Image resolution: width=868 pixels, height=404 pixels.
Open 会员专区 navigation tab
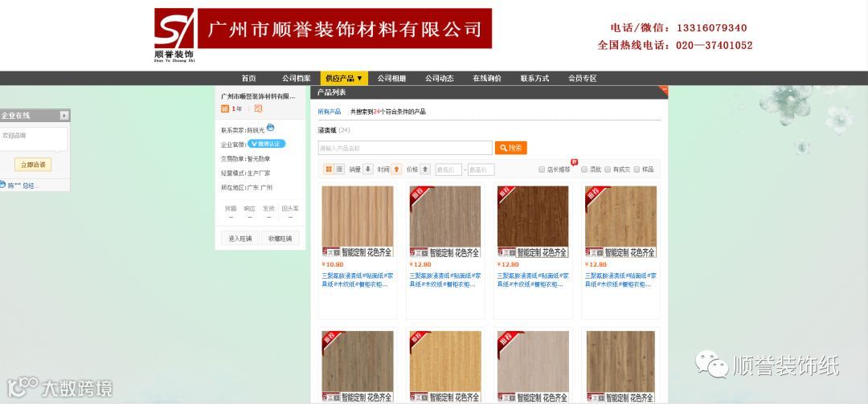582,79
